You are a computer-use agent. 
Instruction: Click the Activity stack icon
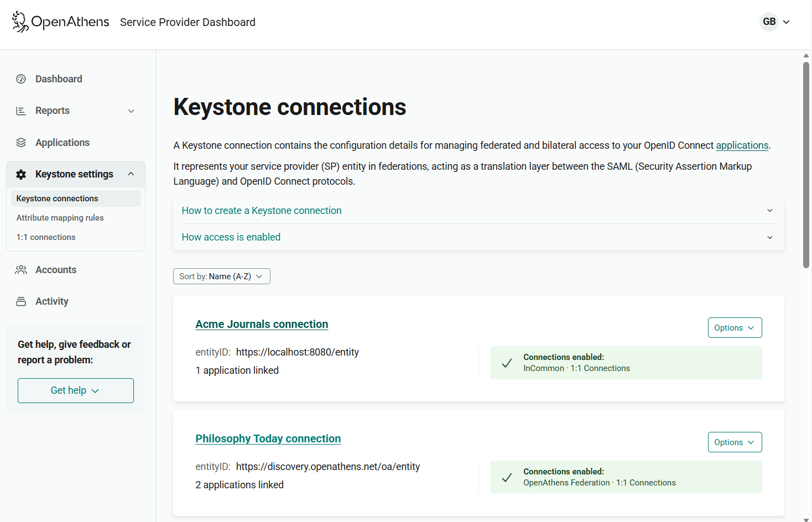[x=21, y=301]
